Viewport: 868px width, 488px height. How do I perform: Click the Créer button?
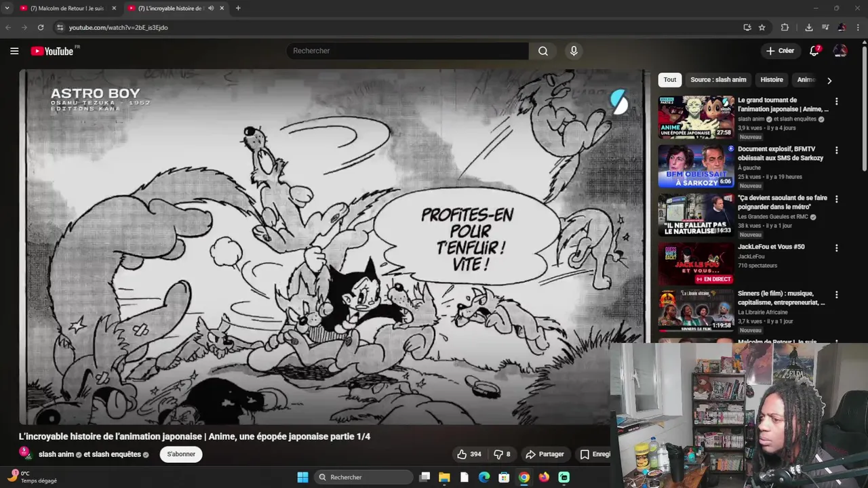tap(780, 51)
